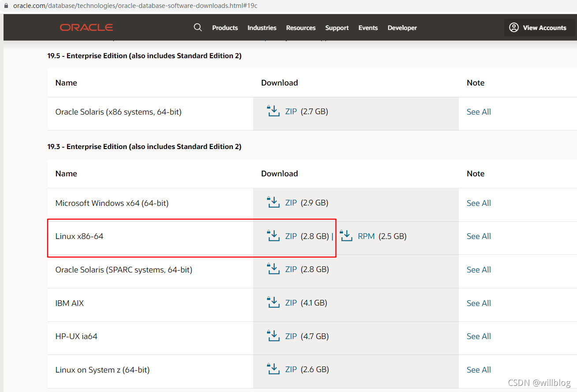The height and width of the screenshot is (392, 577).
Task: Click download icon for Linux x86-64 ZIP
Action: (x=274, y=236)
